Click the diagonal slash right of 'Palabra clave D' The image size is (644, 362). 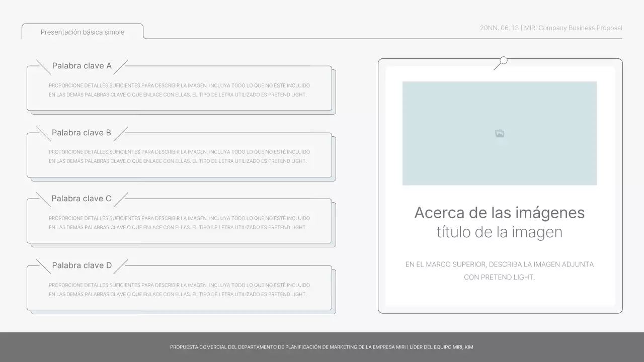121,266
